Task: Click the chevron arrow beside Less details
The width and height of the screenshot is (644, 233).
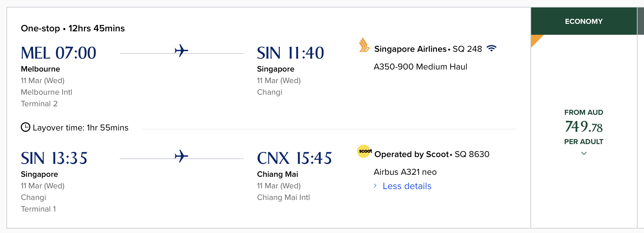Action: point(375,186)
